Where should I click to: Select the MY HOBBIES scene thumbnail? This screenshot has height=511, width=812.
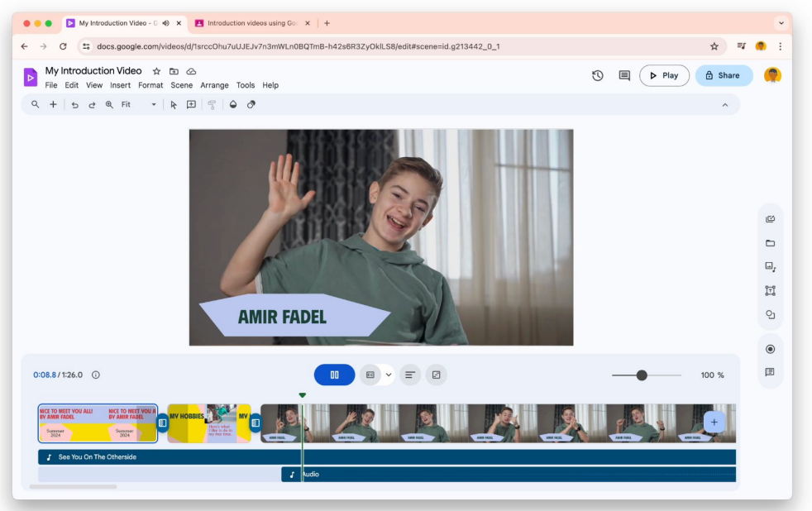pyautogui.click(x=205, y=423)
